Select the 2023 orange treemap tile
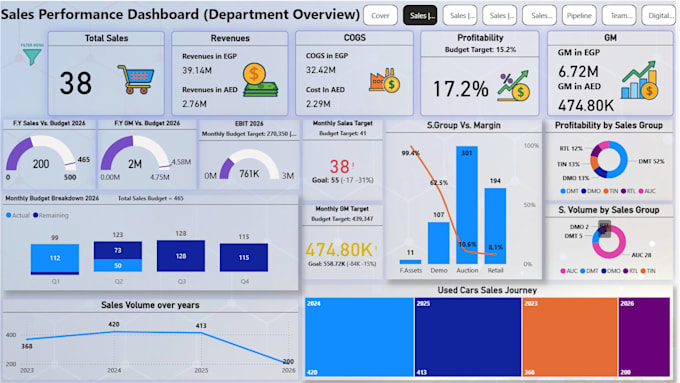This screenshot has width=680, height=383. [x=570, y=337]
